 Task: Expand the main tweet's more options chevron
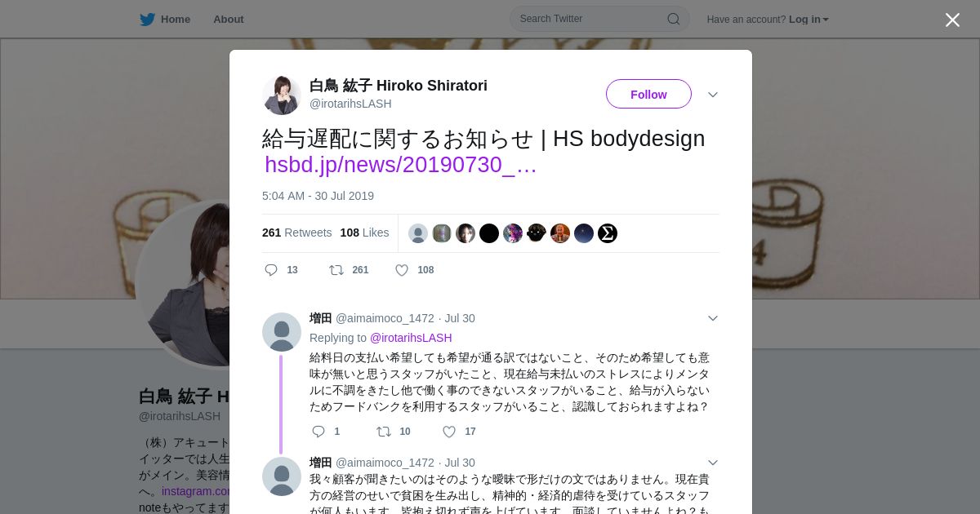tap(713, 95)
